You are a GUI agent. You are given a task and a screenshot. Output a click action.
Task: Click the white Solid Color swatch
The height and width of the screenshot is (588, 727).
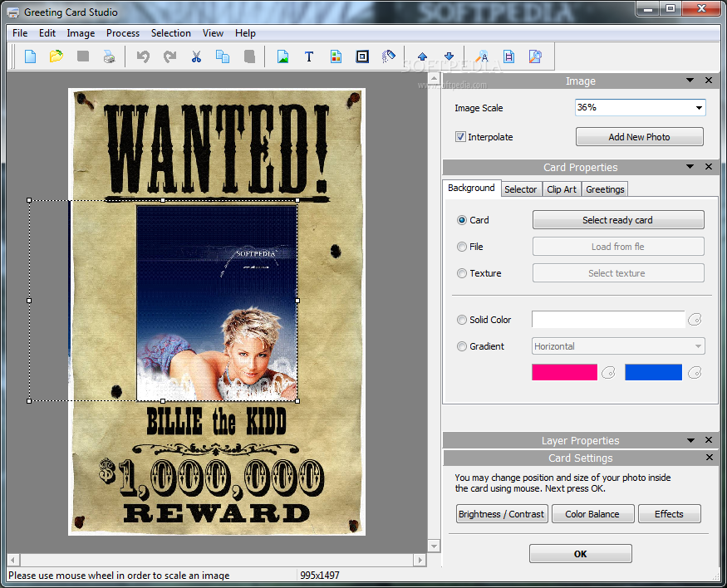click(608, 320)
